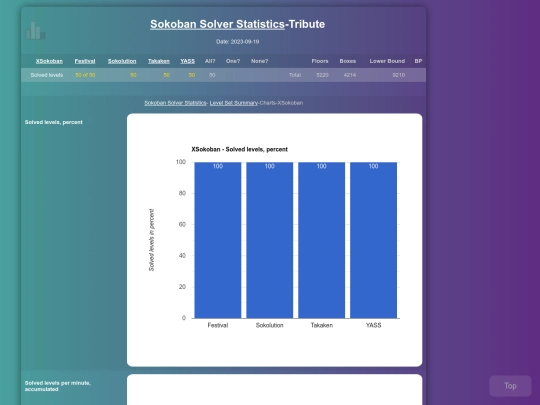The width and height of the screenshot is (540, 405).
Task: Select the '50 of 50' Festival value
Action: point(85,75)
